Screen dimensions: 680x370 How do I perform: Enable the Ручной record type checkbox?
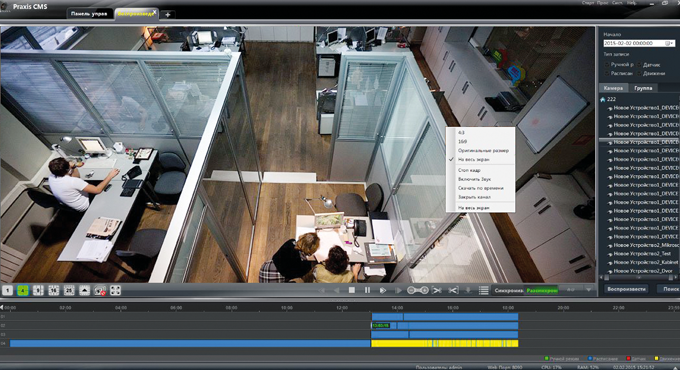[x=607, y=65]
